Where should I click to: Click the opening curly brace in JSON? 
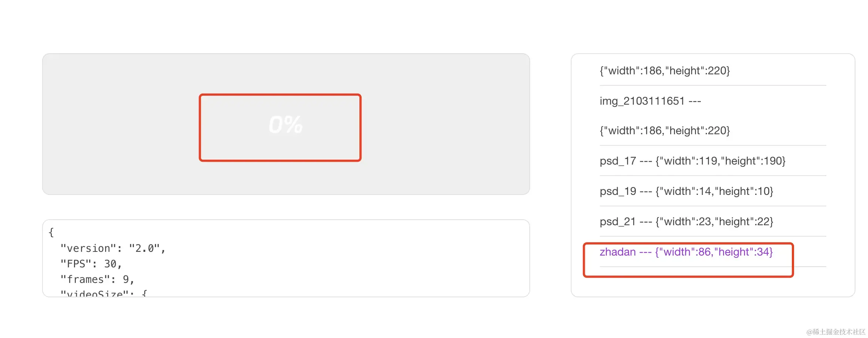pyautogui.click(x=51, y=232)
